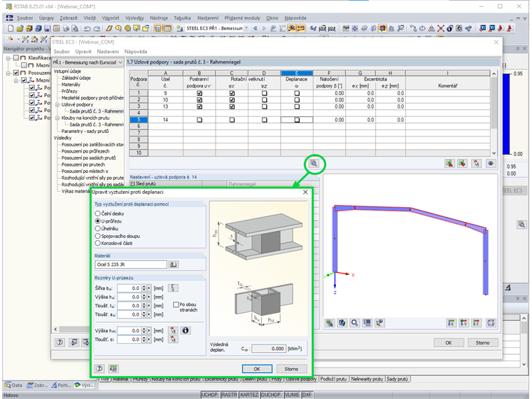532x399 pixels.
Task: Pick Výška hm graphically with pointer icon
Action: click(174, 330)
